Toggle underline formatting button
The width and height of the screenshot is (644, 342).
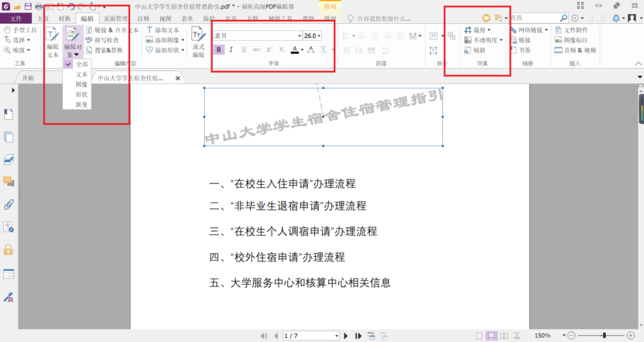point(244,50)
